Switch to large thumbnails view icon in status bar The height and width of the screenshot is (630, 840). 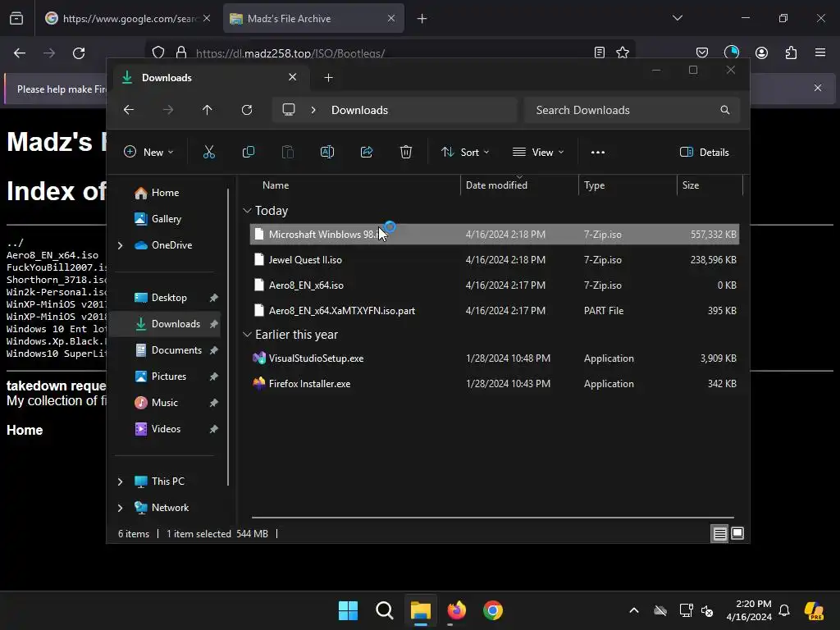[737, 533]
